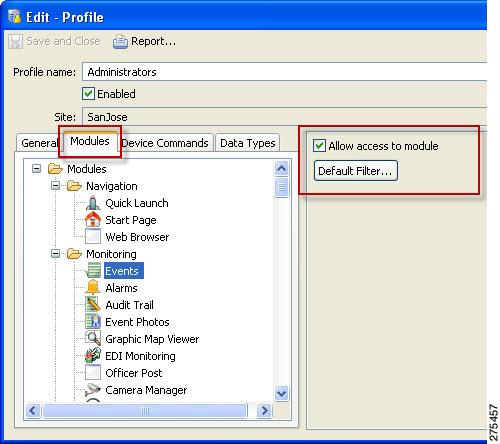Screen dimensions: 500x444
Task: Click the Camera Manager camera icon
Action: pos(93,390)
